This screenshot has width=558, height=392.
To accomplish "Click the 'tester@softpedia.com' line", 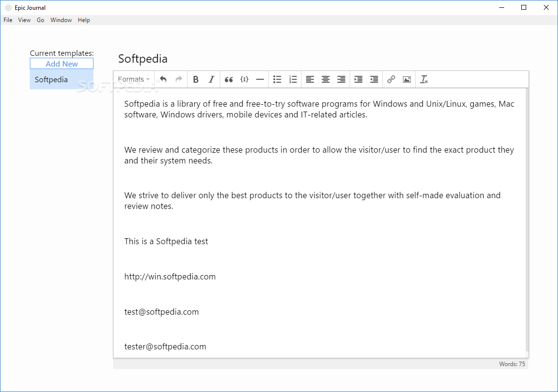I will 165,347.
